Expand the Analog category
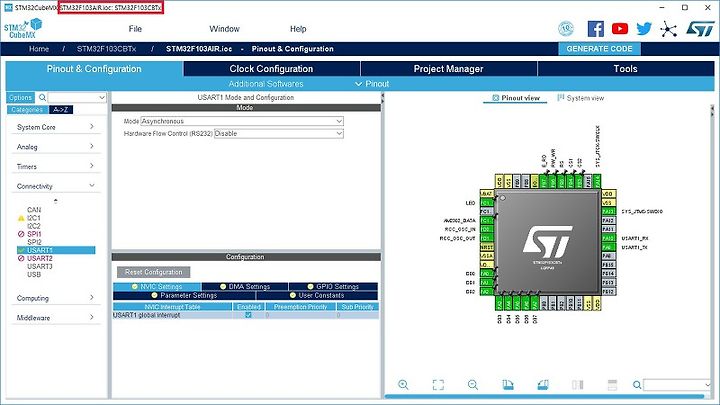Screen dimensions: 720x405 [55, 147]
